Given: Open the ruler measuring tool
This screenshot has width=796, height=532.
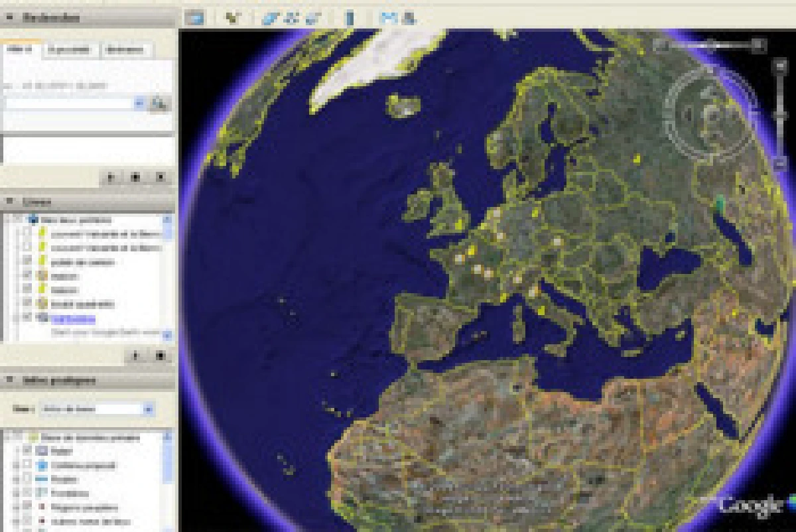Looking at the screenshot, I should point(349,19).
